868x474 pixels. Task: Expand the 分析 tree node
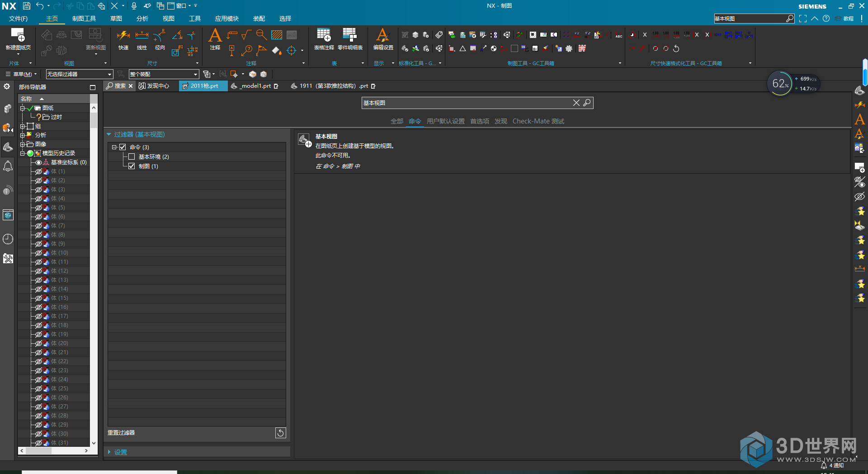(x=22, y=135)
